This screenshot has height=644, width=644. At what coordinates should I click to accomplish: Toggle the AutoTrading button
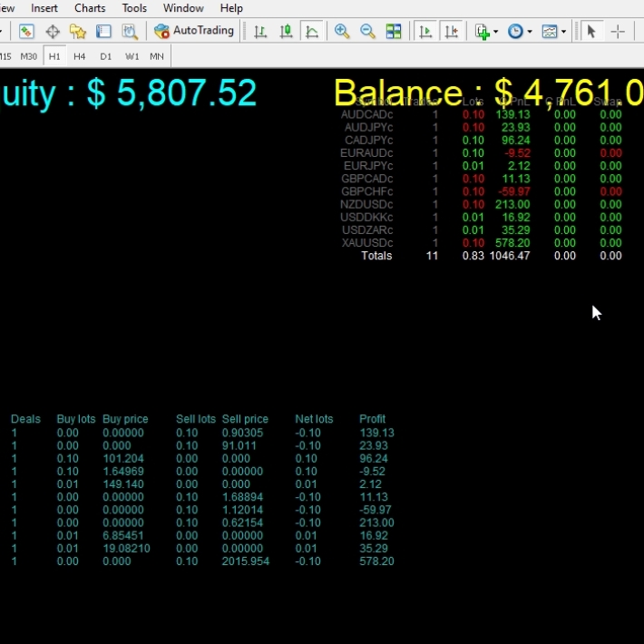(194, 31)
